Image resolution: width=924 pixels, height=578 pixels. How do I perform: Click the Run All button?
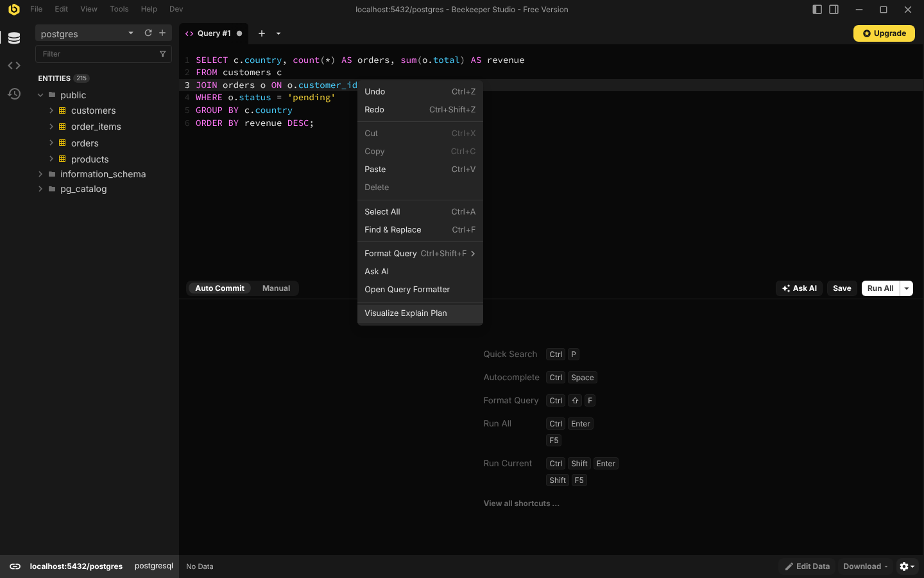tap(880, 288)
